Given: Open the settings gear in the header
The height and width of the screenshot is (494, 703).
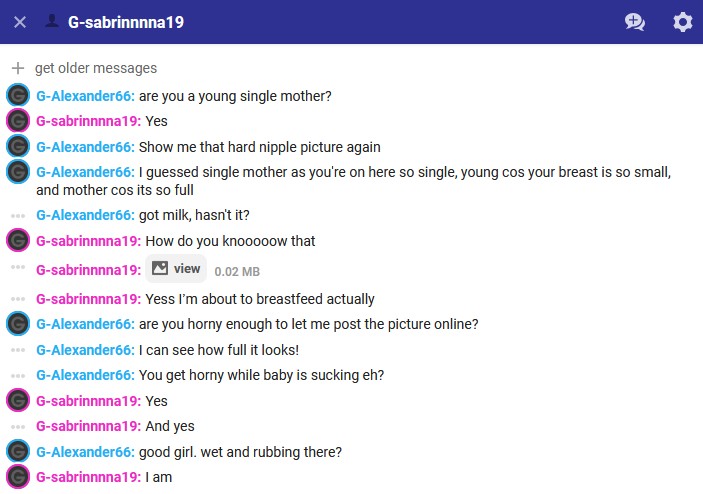Looking at the screenshot, I should point(682,22).
